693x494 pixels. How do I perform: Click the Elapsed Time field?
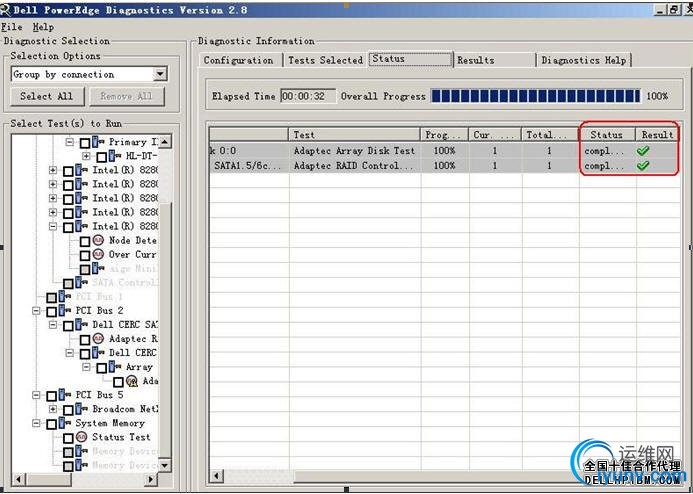click(x=308, y=96)
